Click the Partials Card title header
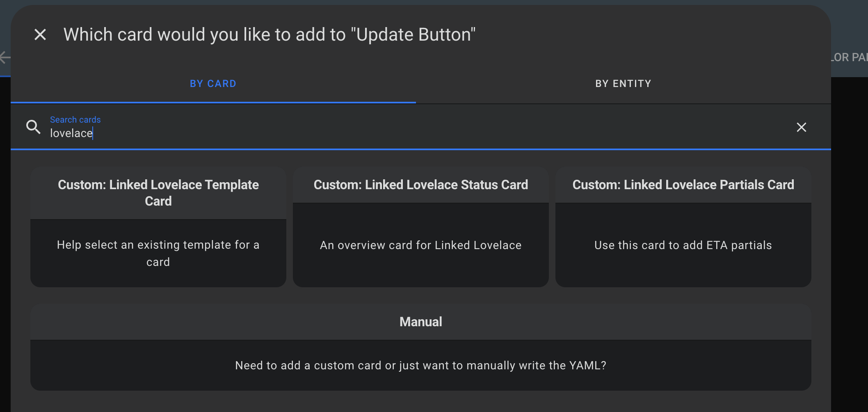 [x=683, y=185]
